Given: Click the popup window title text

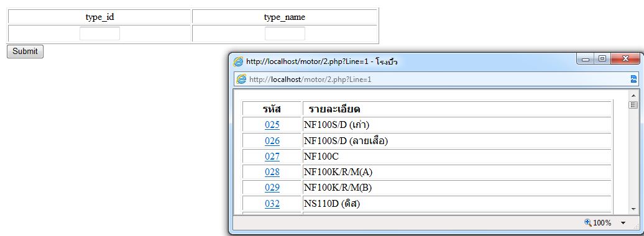Looking at the screenshot, I should pyautogui.click(x=321, y=62).
